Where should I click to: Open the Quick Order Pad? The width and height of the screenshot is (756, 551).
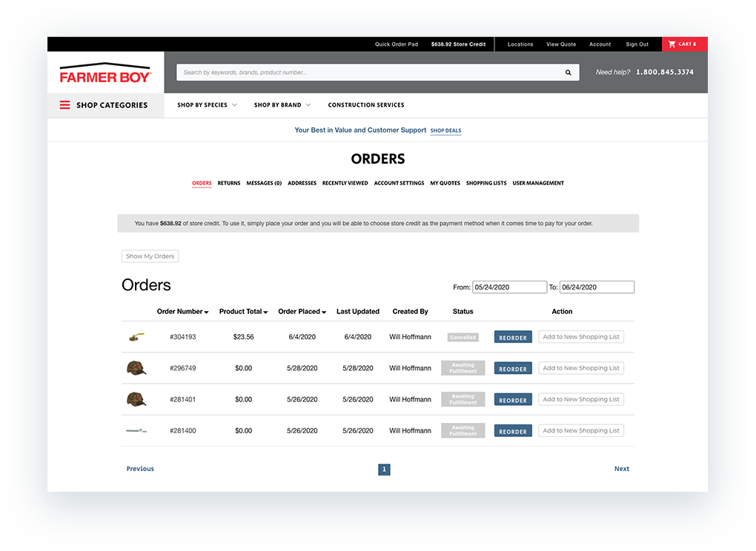tap(397, 44)
